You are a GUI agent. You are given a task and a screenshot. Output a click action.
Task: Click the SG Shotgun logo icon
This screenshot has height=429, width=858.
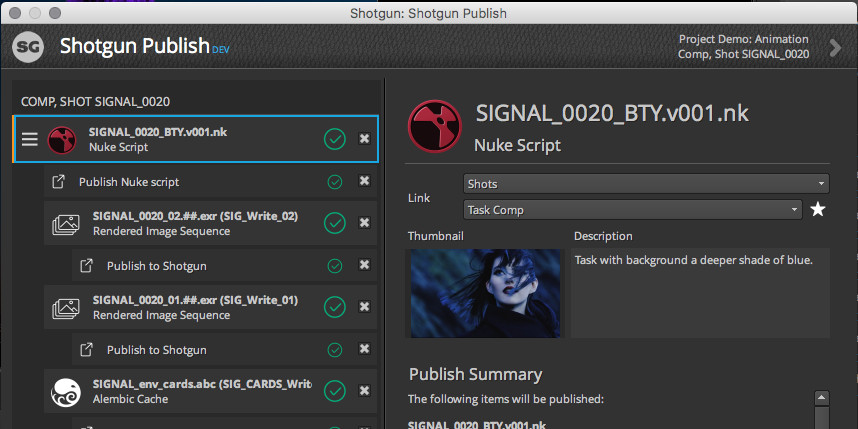tap(28, 47)
